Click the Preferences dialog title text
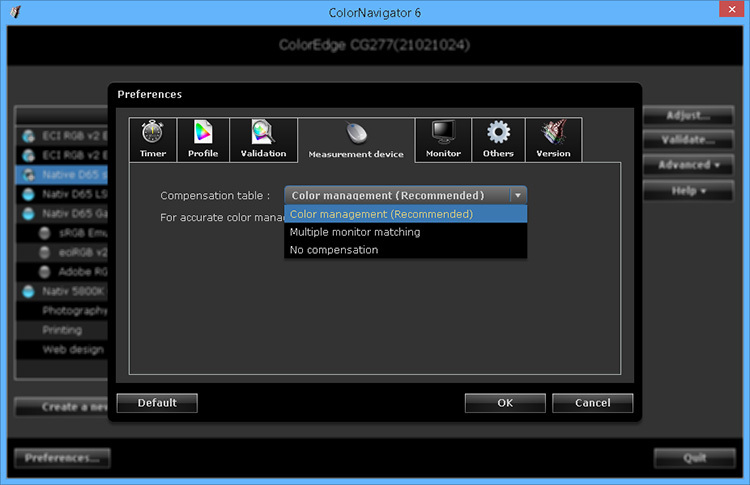 tap(150, 94)
